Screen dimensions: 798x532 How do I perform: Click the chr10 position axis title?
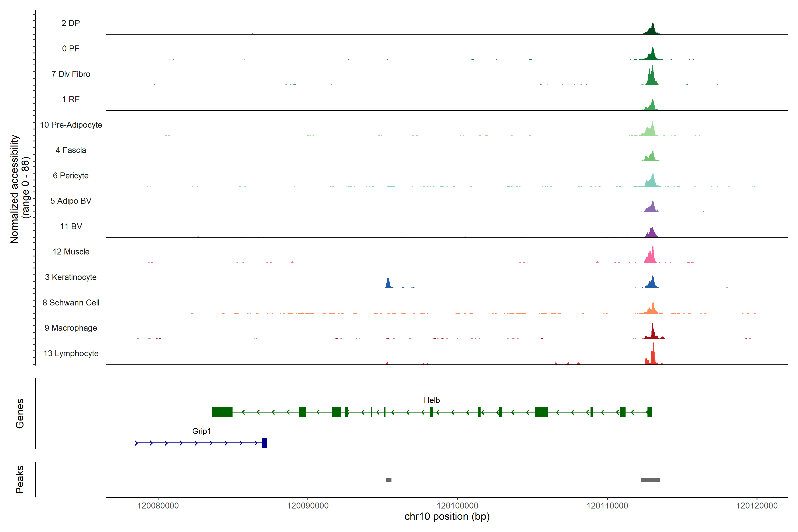tap(447, 517)
